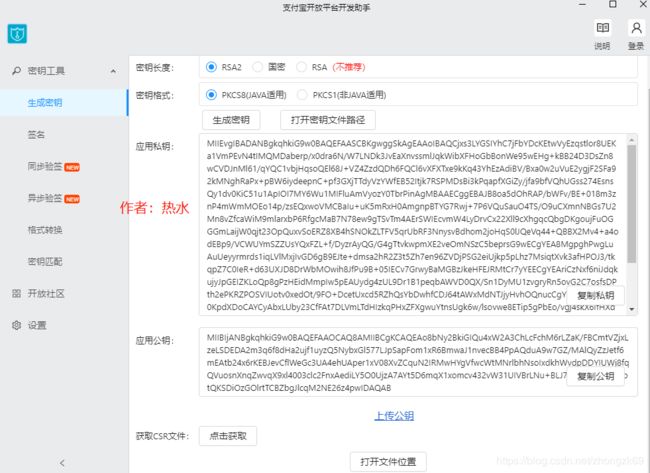Open the 设置 section

point(37,325)
